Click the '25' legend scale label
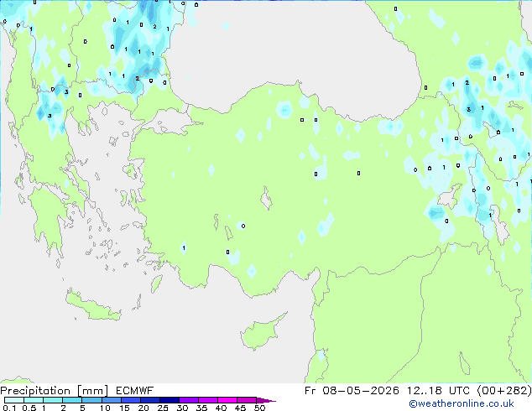532x411 pixels. click(x=163, y=408)
